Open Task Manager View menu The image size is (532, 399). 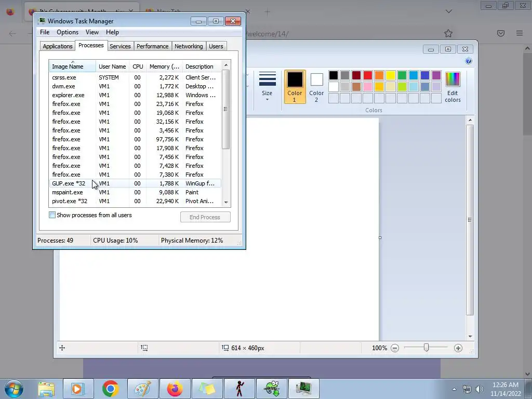[92, 32]
